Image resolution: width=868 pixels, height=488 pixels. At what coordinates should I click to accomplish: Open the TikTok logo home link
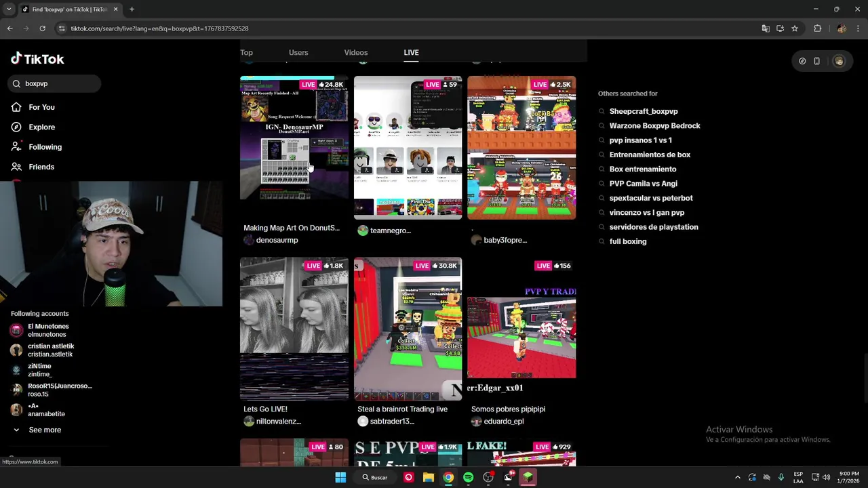click(37, 59)
